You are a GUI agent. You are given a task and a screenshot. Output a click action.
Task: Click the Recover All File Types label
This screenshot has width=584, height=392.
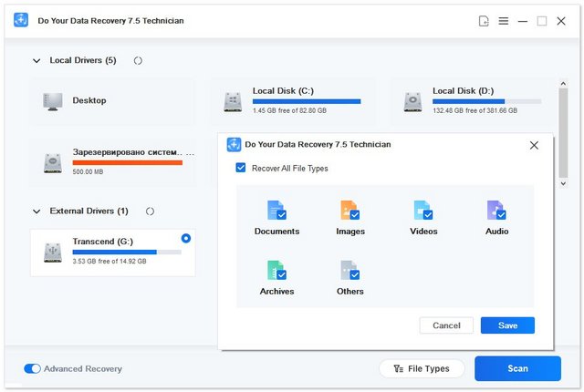pyautogui.click(x=290, y=169)
